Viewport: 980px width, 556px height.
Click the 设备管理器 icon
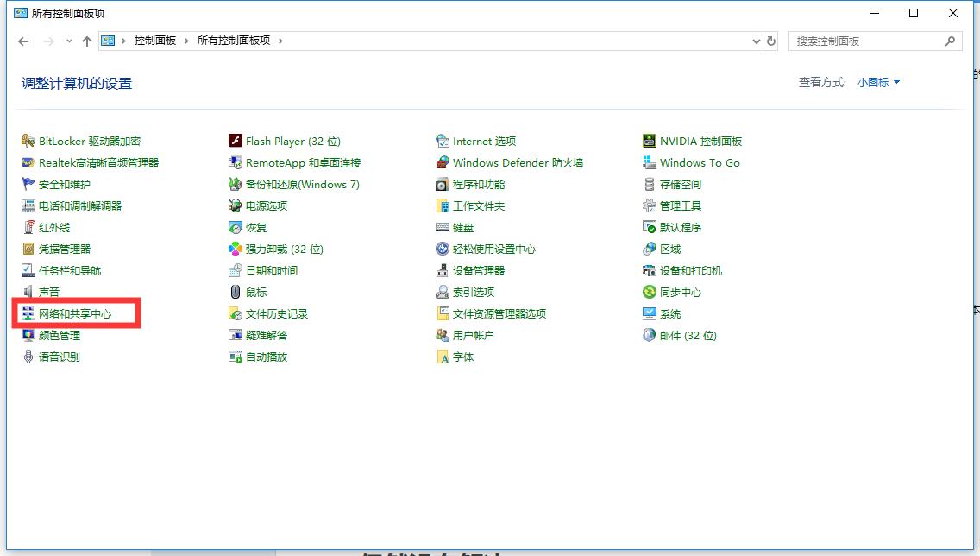(x=443, y=271)
